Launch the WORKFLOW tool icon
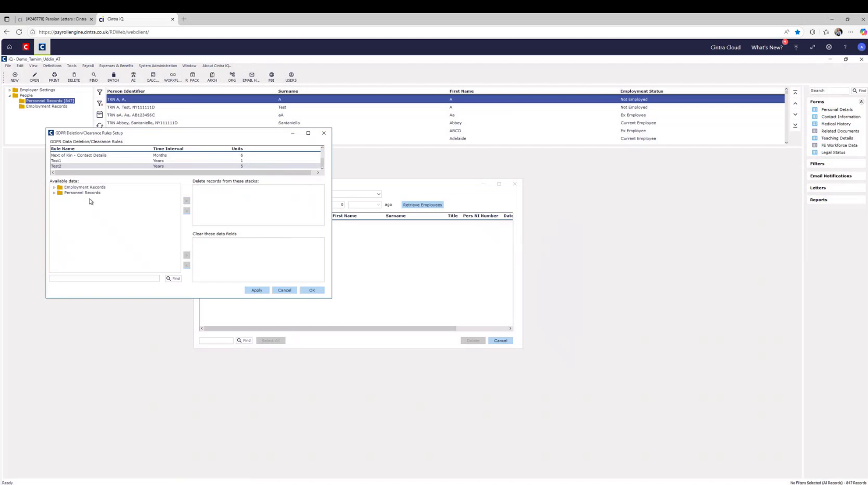868x485 pixels. click(x=172, y=77)
